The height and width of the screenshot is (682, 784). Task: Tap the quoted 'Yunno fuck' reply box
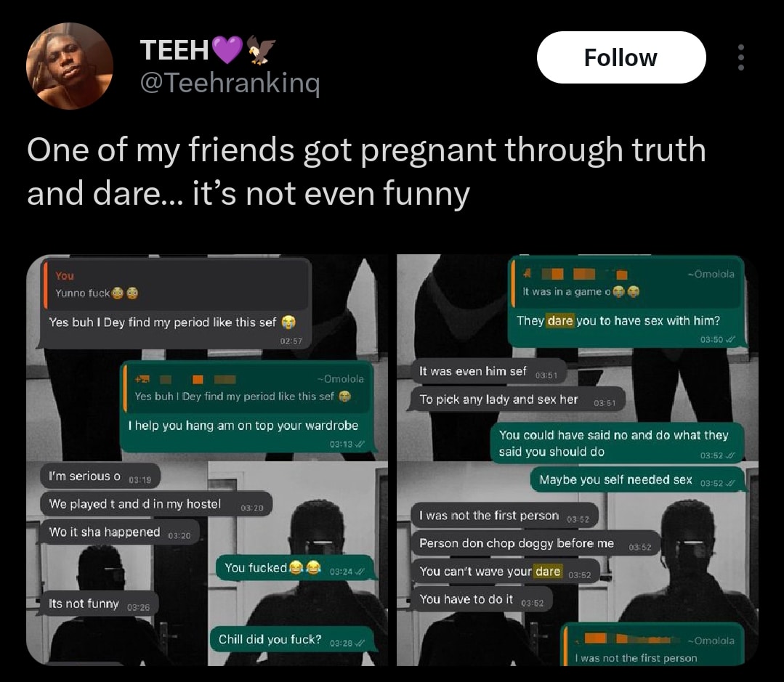coord(177,284)
